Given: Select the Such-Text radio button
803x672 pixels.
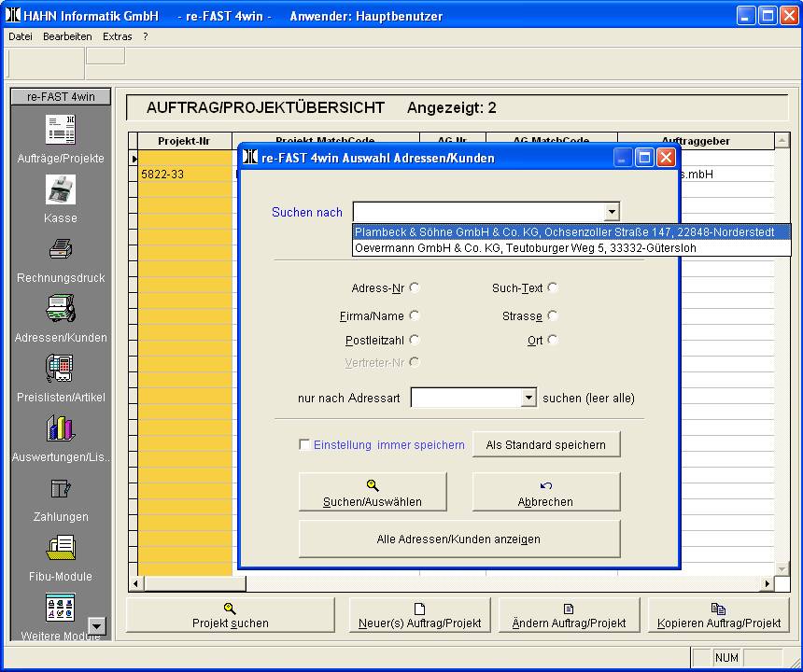Looking at the screenshot, I should (552, 287).
